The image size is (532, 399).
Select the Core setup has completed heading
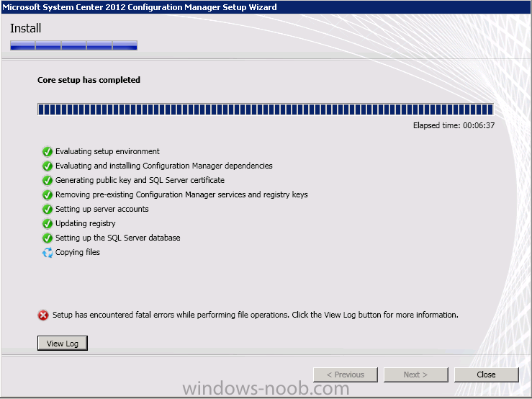pos(89,80)
